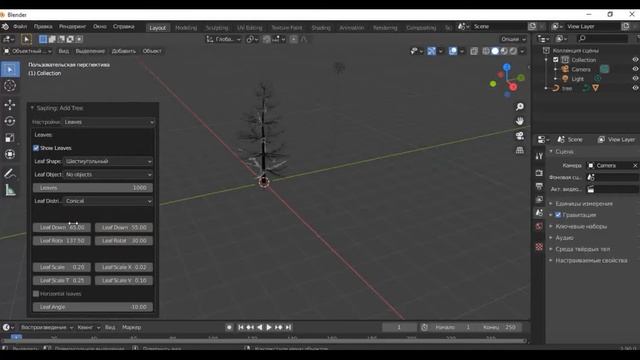Image resolution: width=640 pixels, height=360 pixels.
Task: Select the Camera item in outliner
Action: [581, 69]
